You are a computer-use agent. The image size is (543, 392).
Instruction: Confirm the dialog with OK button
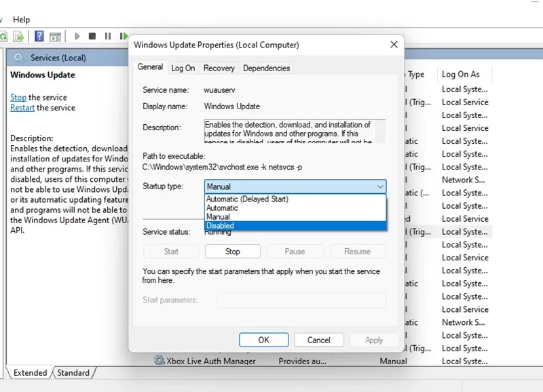pyautogui.click(x=263, y=340)
